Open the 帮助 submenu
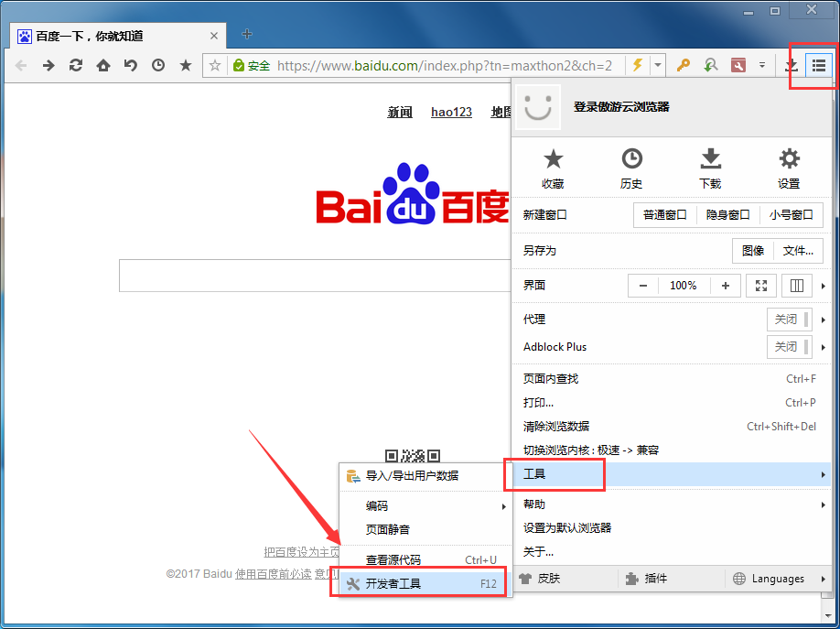 671,504
